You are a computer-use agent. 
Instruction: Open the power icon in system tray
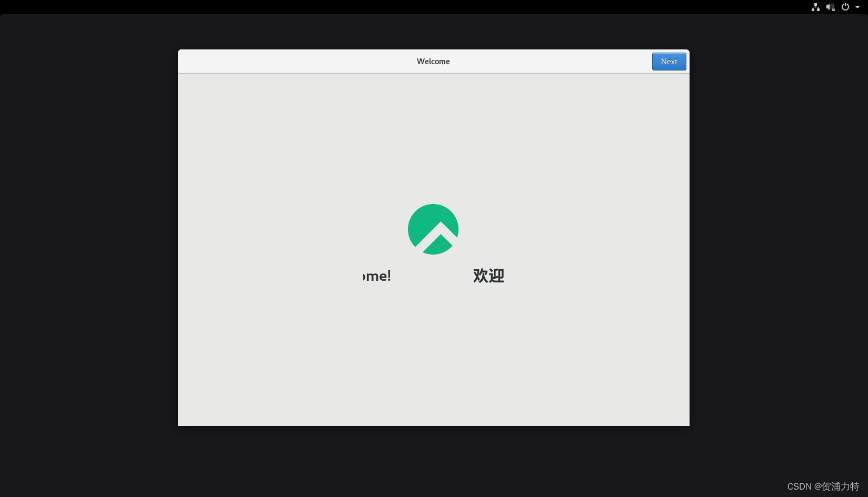tap(845, 7)
